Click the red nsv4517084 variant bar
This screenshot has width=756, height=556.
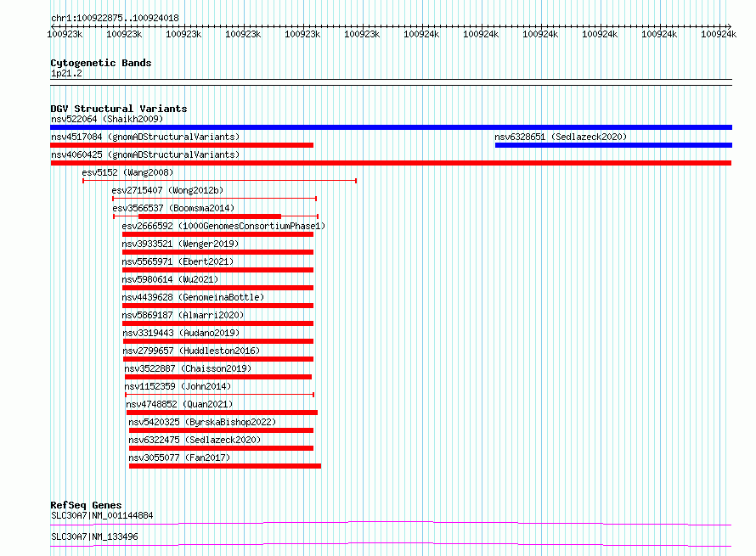(x=182, y=145)
